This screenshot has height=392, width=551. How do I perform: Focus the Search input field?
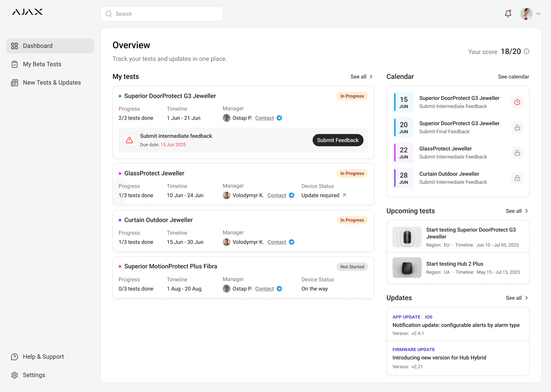click(162, 14)
